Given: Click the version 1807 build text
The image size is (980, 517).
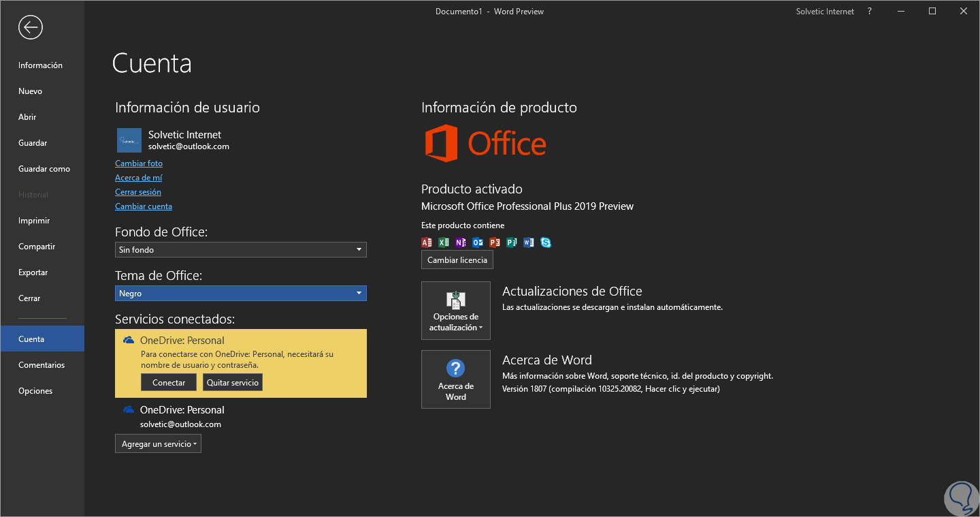Looking at the screenshot, I should click(611, 389).
